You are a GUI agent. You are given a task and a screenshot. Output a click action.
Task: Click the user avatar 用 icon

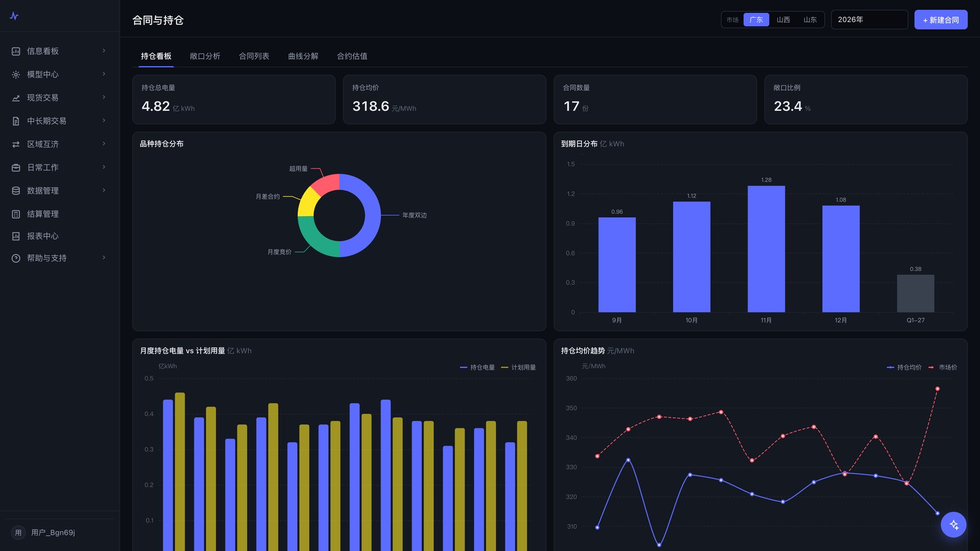(18, 533)
